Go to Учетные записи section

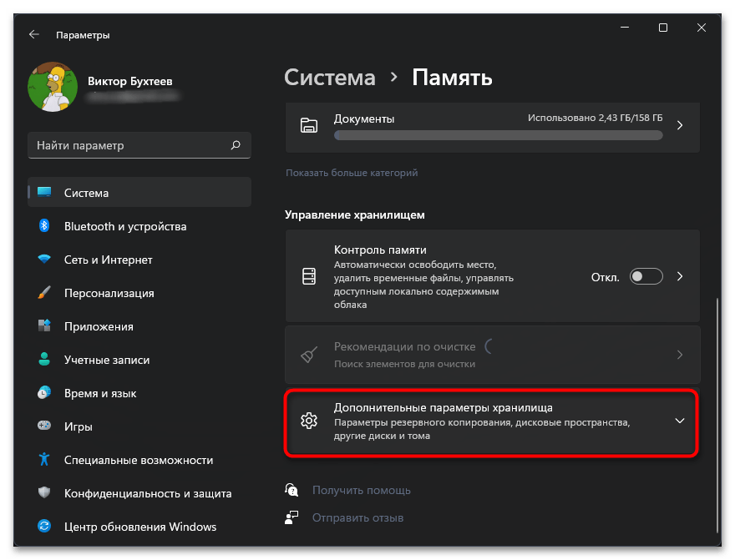pos(107,360)
